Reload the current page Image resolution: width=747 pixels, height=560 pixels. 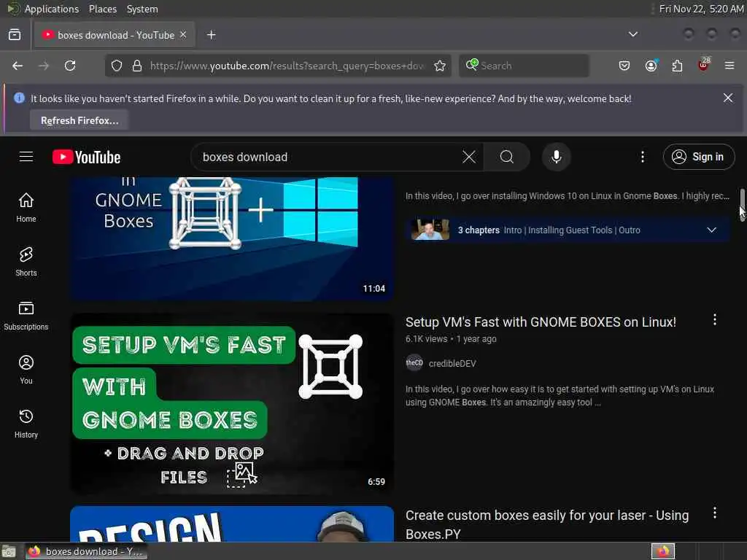(70, 66)
